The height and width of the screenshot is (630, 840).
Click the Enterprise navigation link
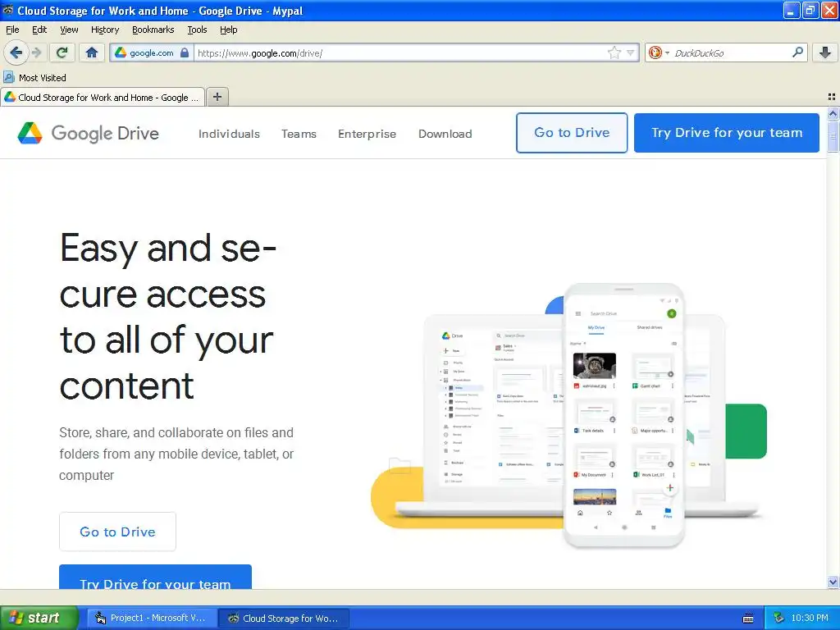(367, 134)
